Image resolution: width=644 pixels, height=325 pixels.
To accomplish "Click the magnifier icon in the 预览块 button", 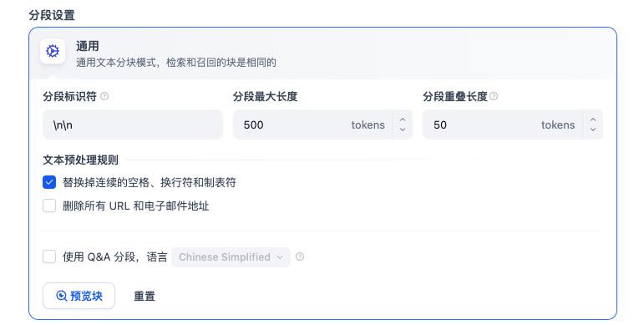I will coord(61,296).
